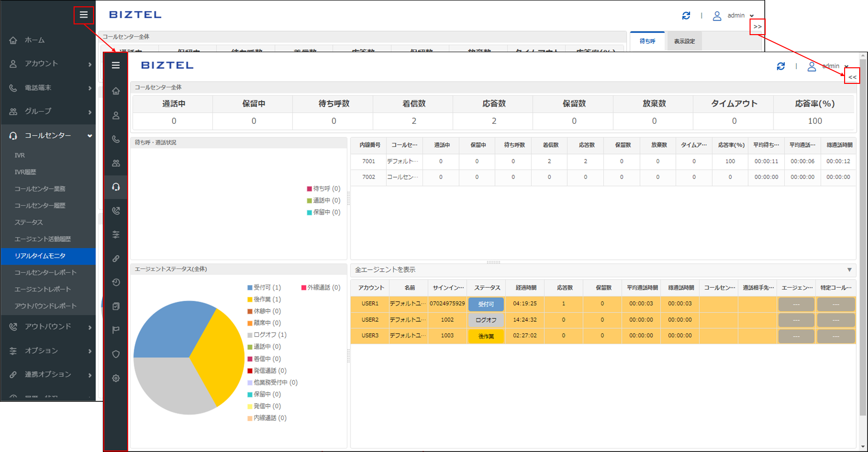Image resolution: width=868 pixels, height=452 pixels.
Task: Expand グループ menu in sidebar
Action: [x=48, y=112]
